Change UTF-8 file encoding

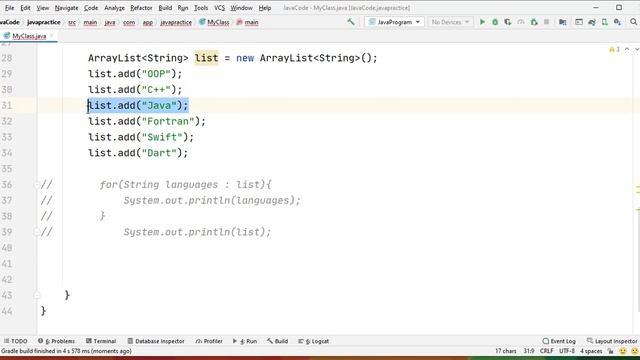click(x=567, y=351)
